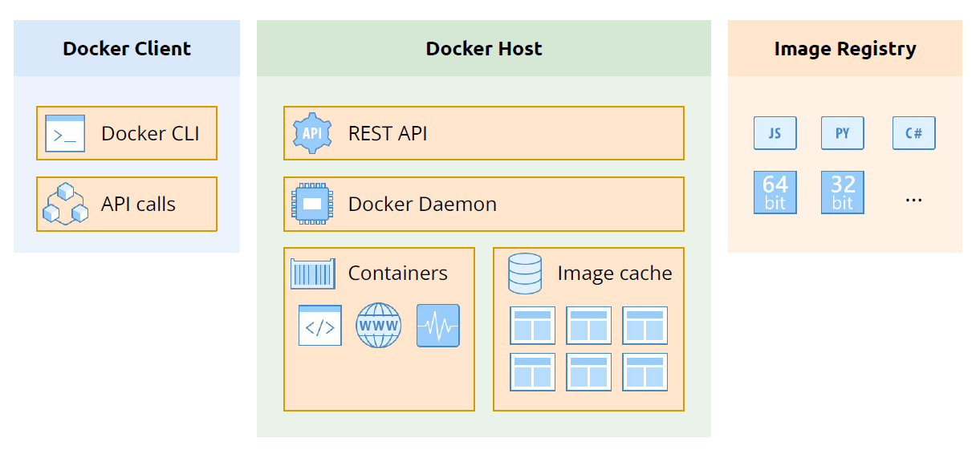
Task: Click the ellipsis in Image Registry
Action: coord(913,197)
